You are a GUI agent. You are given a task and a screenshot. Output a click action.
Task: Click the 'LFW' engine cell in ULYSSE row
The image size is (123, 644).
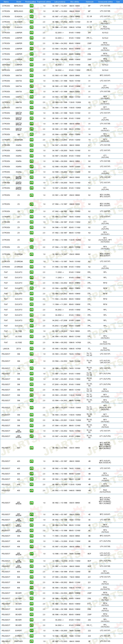105,331
